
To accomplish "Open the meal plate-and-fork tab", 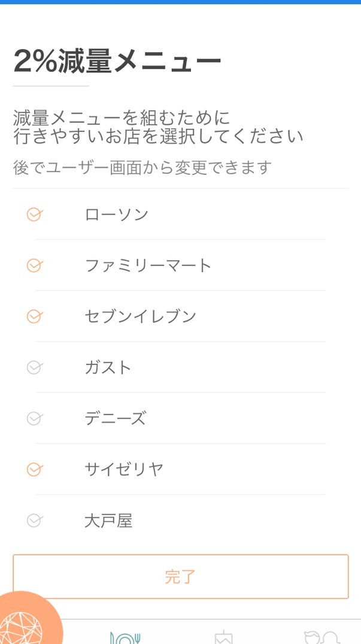I will click(125, 637).
